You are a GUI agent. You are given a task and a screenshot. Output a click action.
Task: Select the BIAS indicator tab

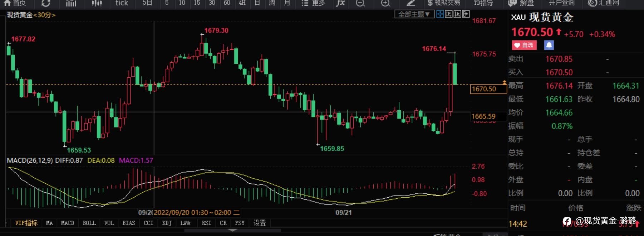(x=129, y=223)
